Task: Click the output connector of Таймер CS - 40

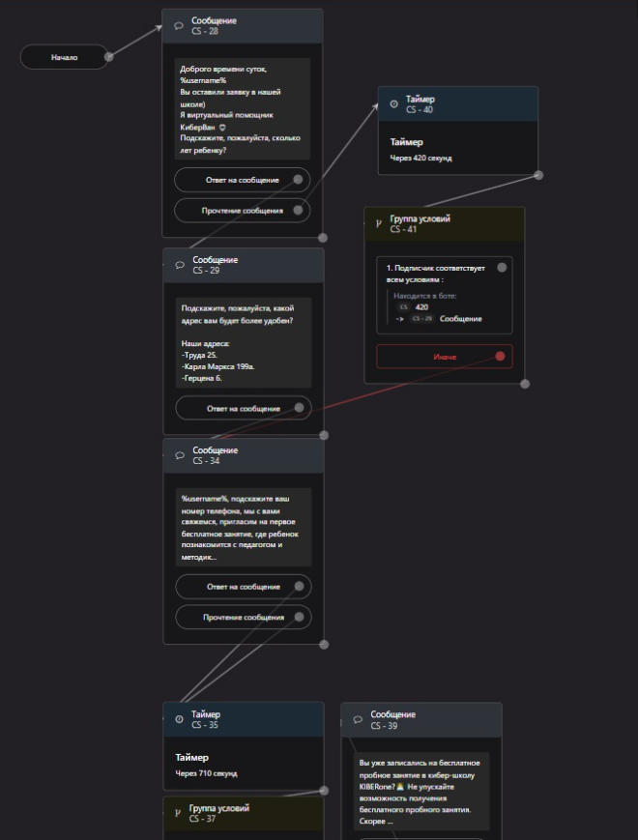Action: 538,175
